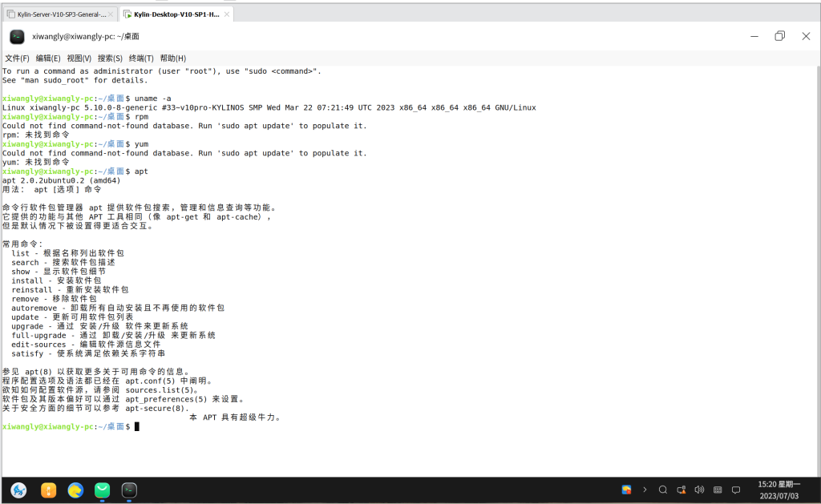Open the volume speaker tray icon
This screenshot has height=504, width=821.
point(698,490)
